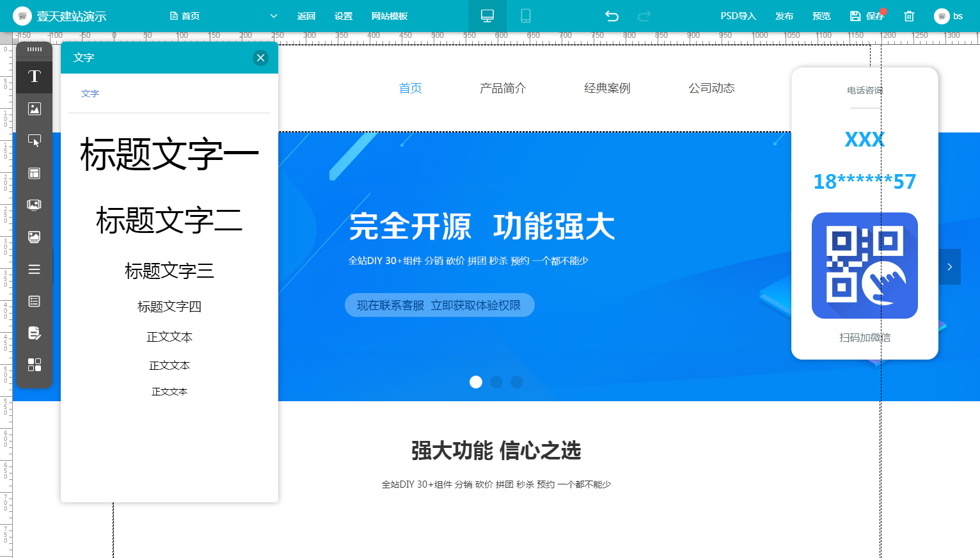The width and height of the screenshot is (980, 558).
Task: Select banner subtitle 全站DIY 30+组件 text
Action: (x=468, y=260)
